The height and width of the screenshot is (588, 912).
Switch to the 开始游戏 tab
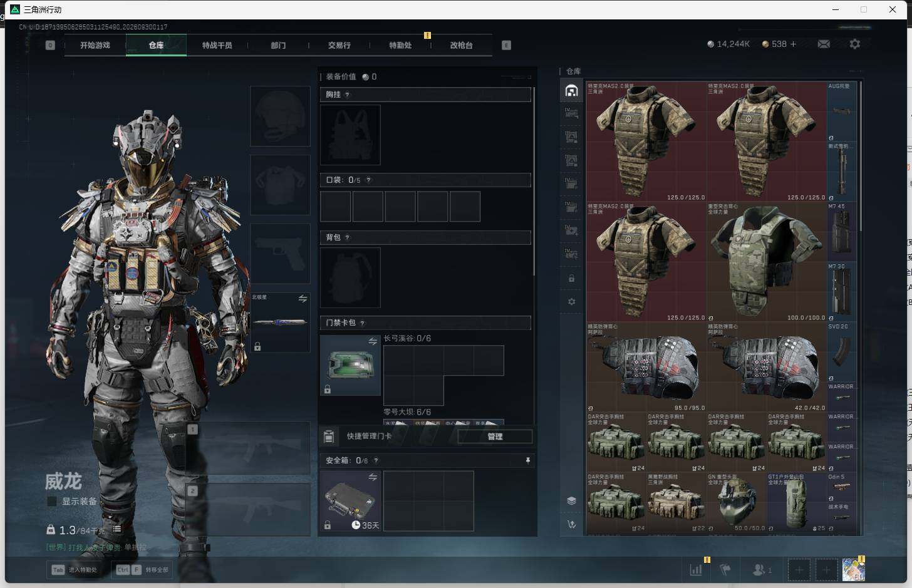point(95,45)
